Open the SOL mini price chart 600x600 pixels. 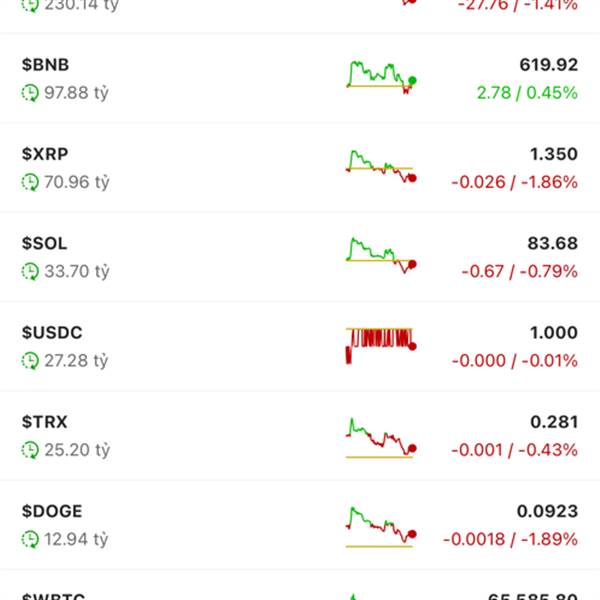[380, 255]
